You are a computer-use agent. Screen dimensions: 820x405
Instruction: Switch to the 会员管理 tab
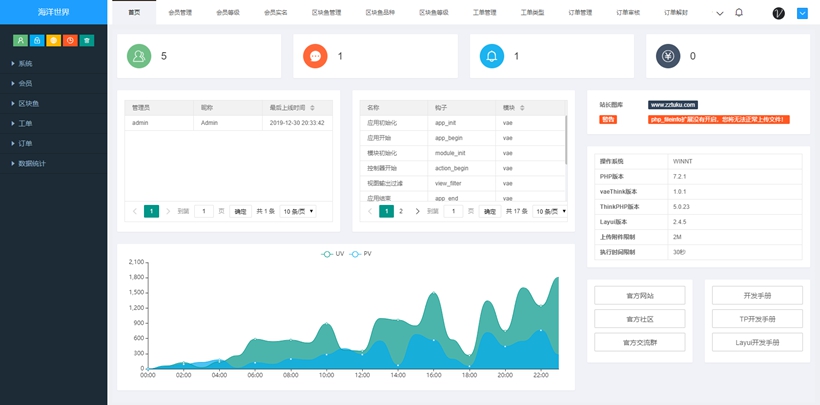click(180, 13)
